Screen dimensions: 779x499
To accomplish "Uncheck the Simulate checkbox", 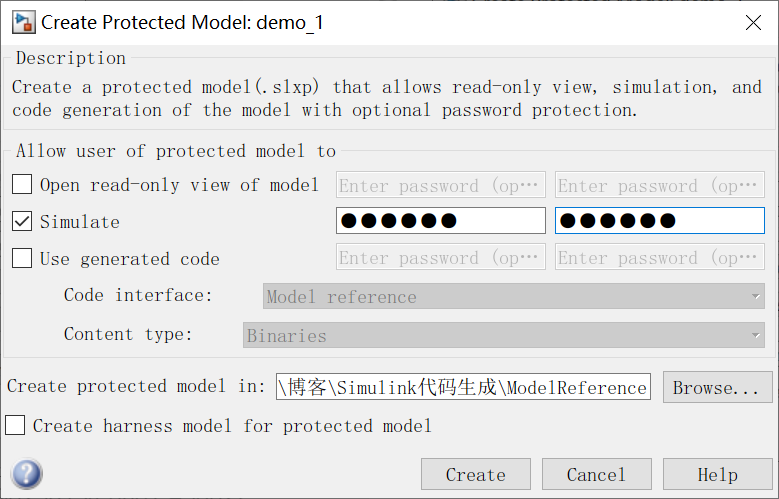I will pos(22,221).
